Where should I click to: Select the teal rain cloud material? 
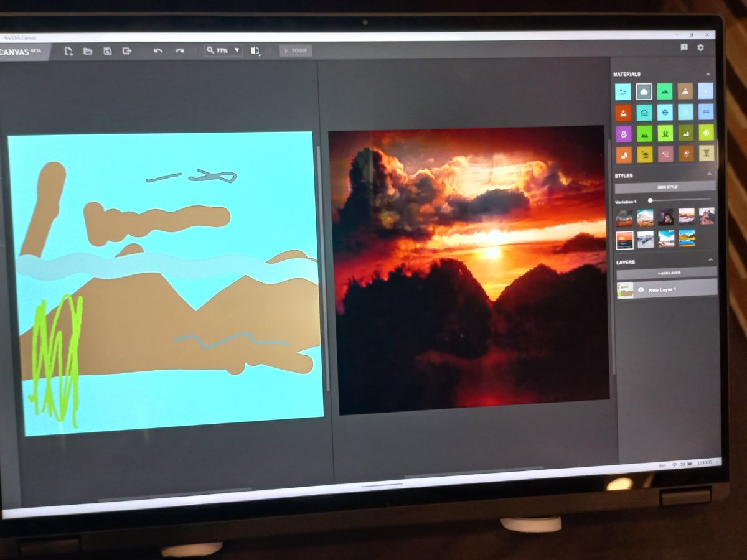644,113
